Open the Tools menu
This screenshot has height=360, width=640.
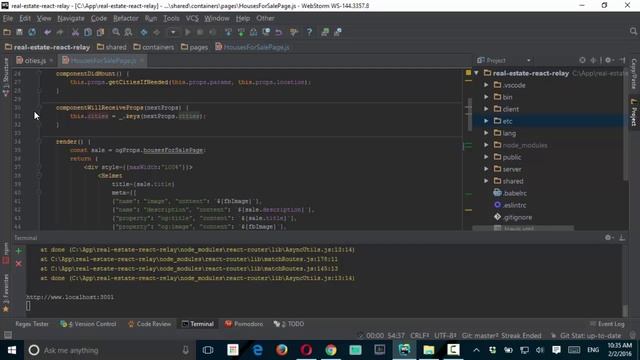point(171,18)
